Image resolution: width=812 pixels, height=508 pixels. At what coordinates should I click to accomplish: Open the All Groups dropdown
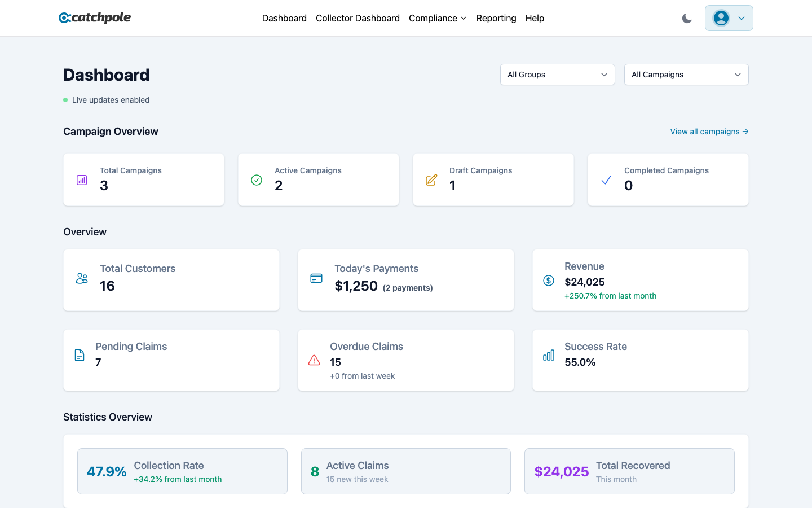[x=557, y=74]
